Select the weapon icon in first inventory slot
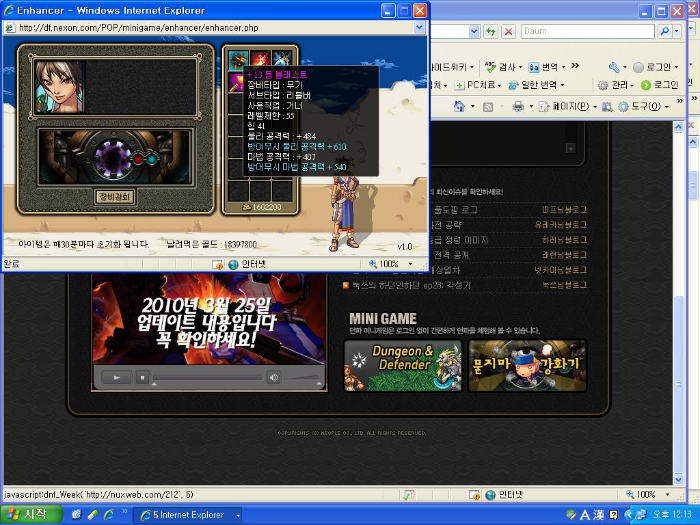Screen dimensions: 700x525 (238, 60)
